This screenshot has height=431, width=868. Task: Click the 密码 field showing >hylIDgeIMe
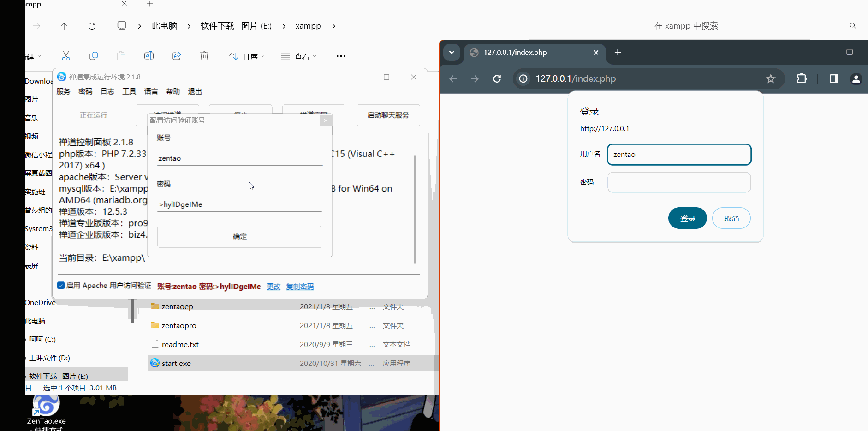tap(240, 204)
